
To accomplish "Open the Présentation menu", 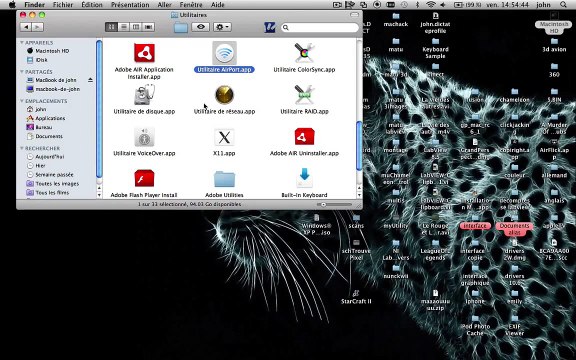I will (x=130, y=5).
